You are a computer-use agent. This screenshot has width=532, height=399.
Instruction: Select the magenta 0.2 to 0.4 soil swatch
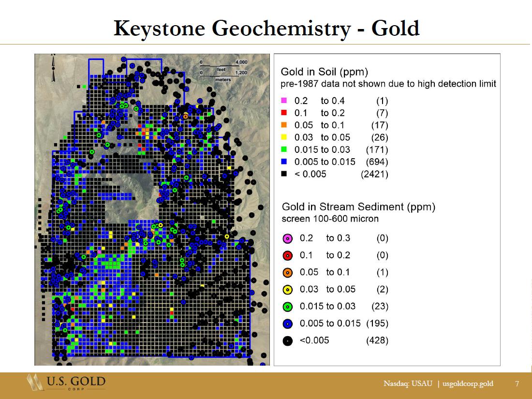click(x=284, y=101)
